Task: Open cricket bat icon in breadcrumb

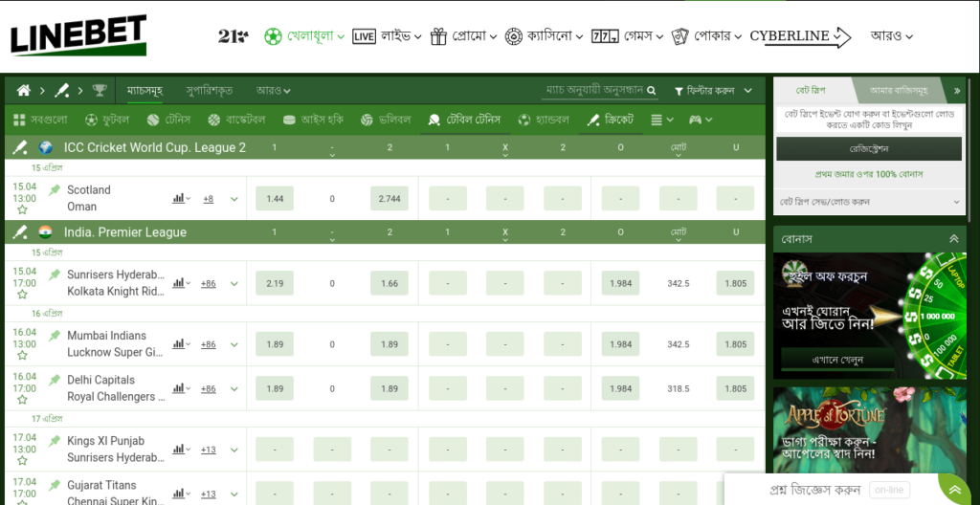Action: coord(61,91)
